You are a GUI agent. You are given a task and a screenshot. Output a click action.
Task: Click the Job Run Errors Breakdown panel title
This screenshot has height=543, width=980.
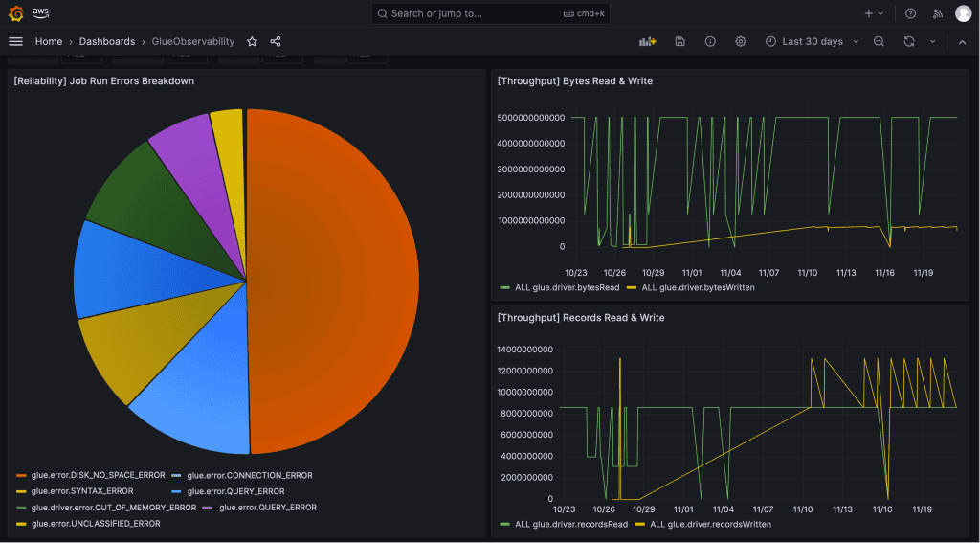point(103,81)
